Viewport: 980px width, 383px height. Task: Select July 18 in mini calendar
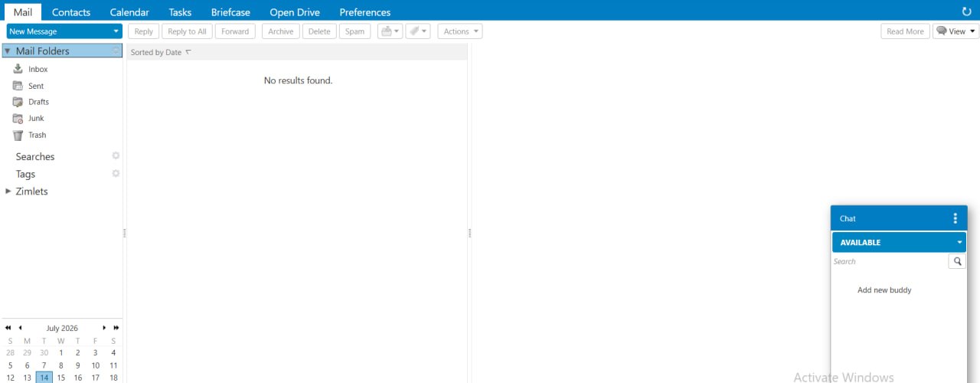pos(113,378)
